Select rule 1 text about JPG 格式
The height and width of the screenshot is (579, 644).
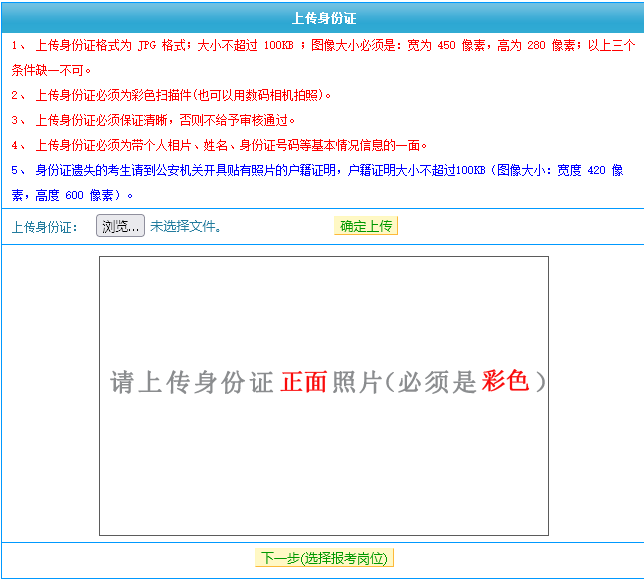323,58
